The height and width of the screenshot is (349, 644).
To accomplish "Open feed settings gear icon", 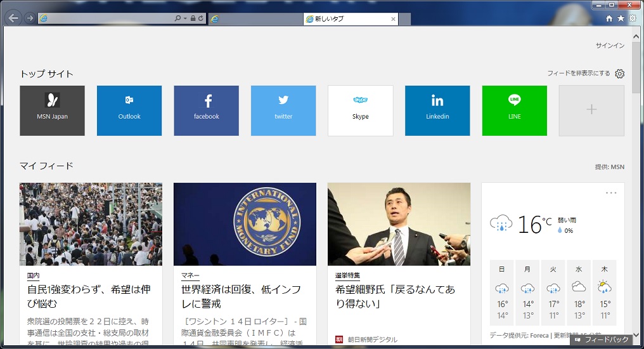I will [619, 74].
